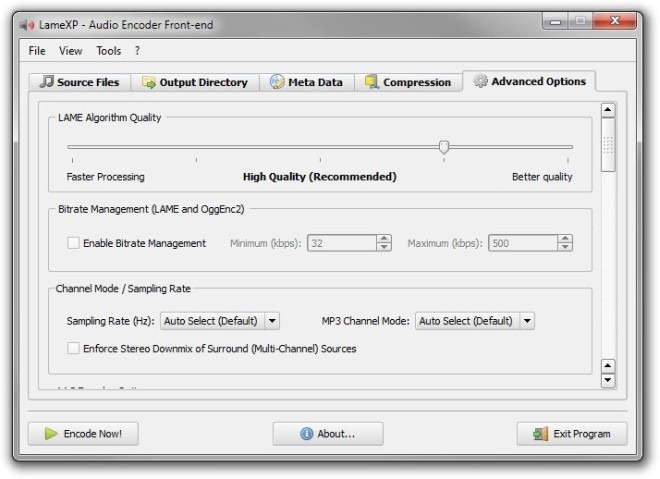
Task: Click the upper of the two bottom scrollbar arrows
Action: tap(608, 366)
